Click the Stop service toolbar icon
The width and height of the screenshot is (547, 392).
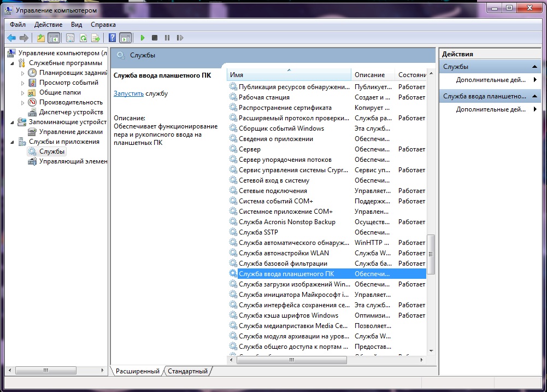click(x=155, y=38)
